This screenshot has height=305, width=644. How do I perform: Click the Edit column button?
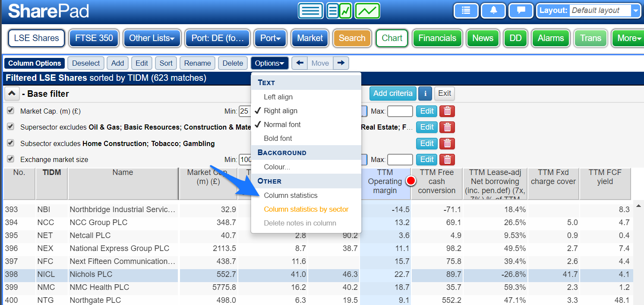click(142, 63)
